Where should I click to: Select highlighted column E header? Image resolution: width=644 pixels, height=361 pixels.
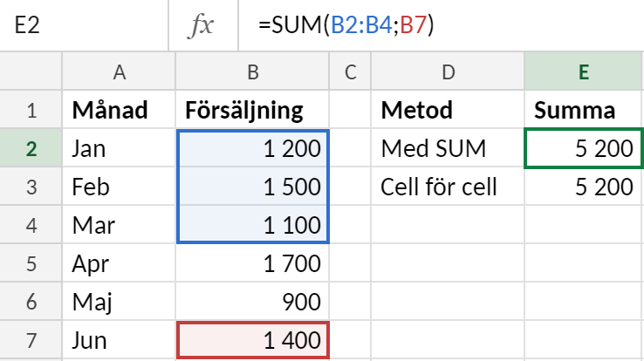(x=584, y=72)
